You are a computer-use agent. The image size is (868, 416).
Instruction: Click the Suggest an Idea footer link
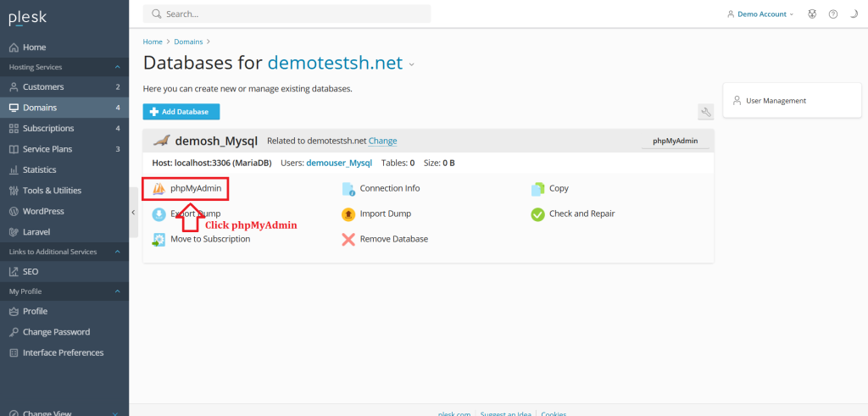point(506,413)
